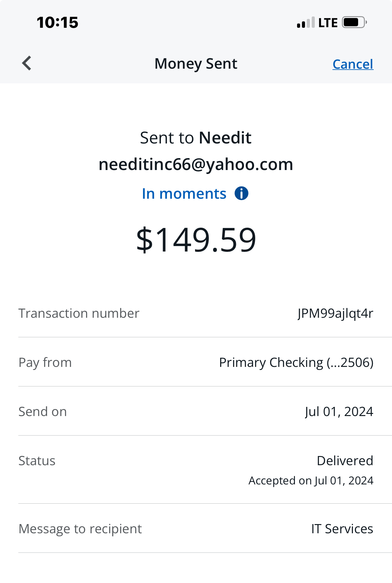Select the recipient email address

pos(196,165)
